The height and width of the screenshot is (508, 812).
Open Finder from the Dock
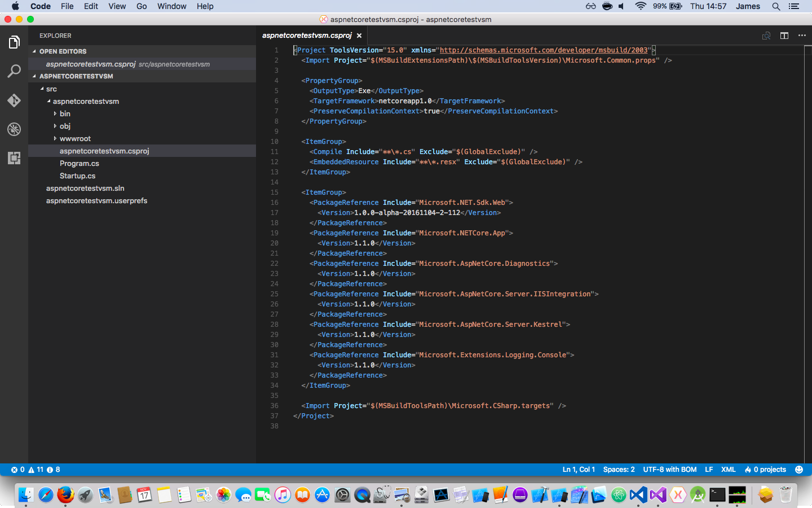click(x=26, y=495)
